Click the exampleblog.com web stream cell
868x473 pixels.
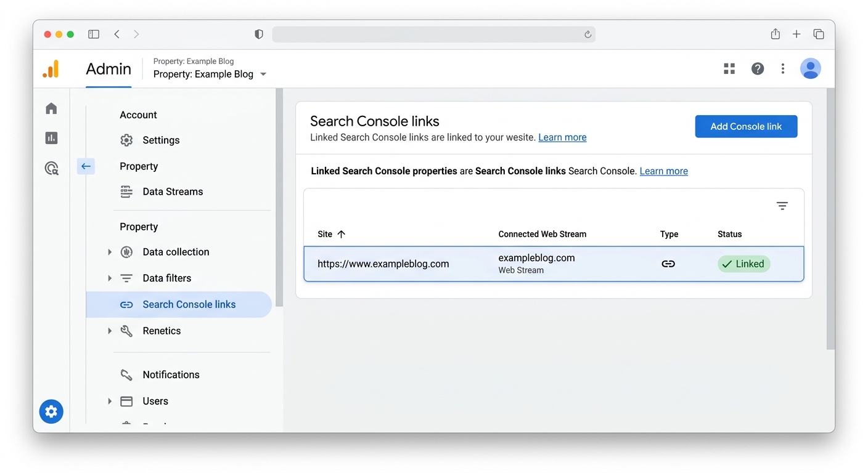pyautogui.click(x=536, y=264)
